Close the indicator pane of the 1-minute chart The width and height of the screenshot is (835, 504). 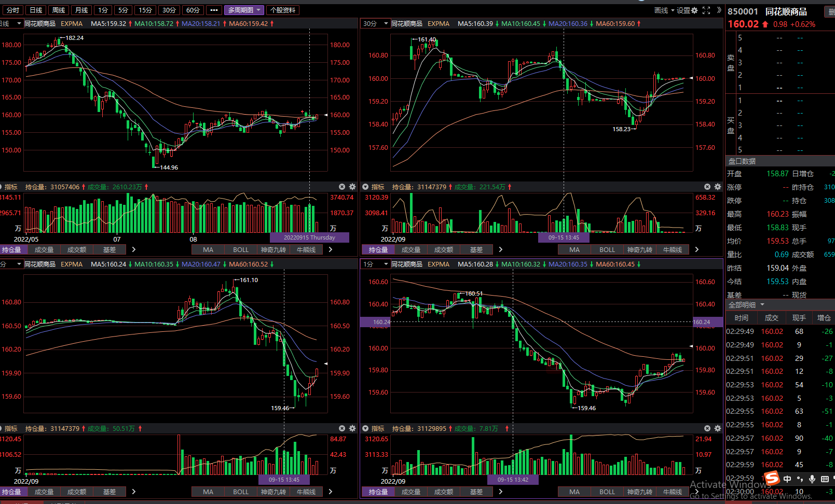click(707, 428)
